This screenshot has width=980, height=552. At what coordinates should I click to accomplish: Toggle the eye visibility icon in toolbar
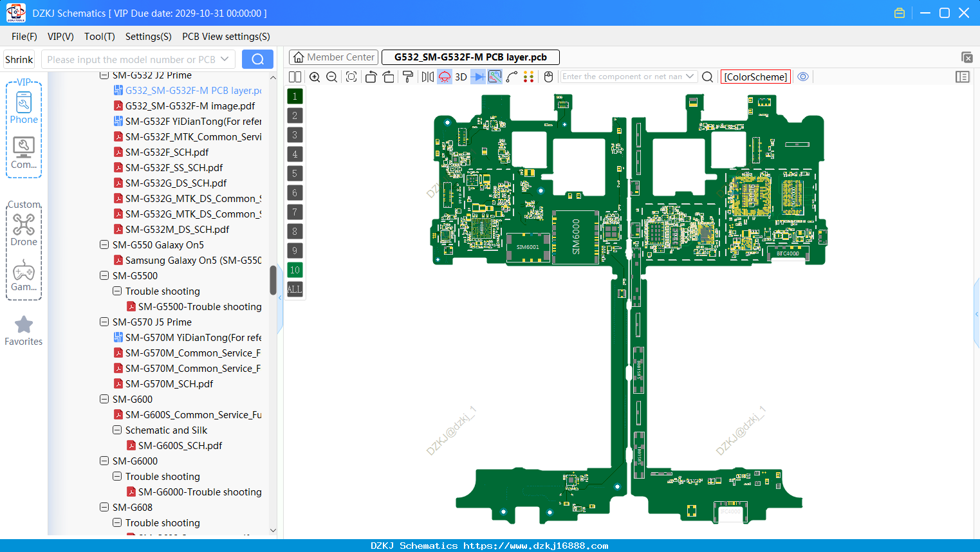click(803, 77)
